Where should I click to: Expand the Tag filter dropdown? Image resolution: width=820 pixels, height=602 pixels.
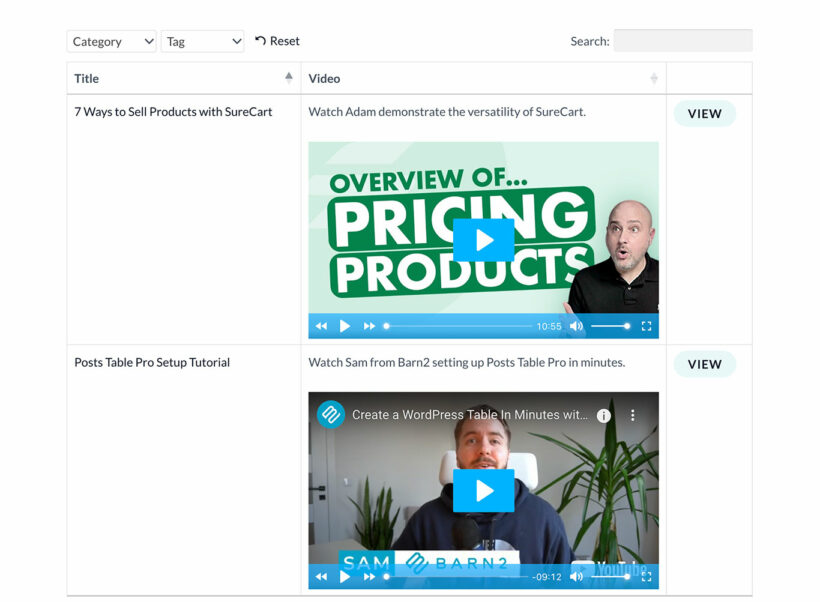(202, 41)
